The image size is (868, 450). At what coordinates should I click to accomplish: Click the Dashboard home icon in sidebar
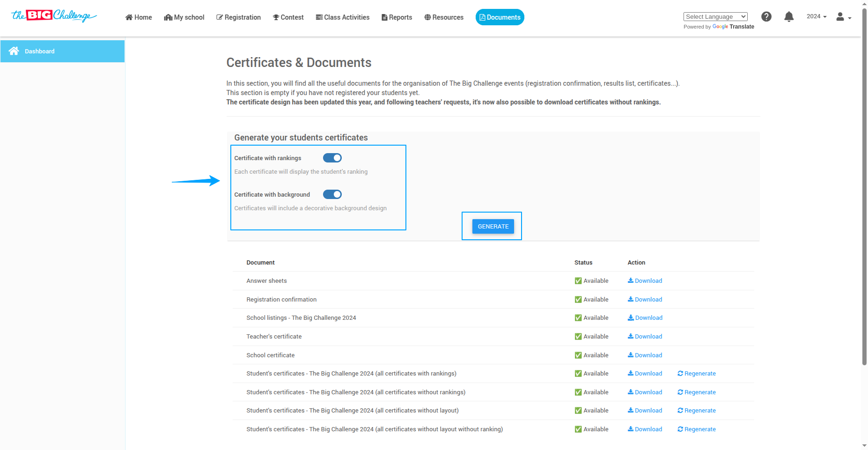14,51
